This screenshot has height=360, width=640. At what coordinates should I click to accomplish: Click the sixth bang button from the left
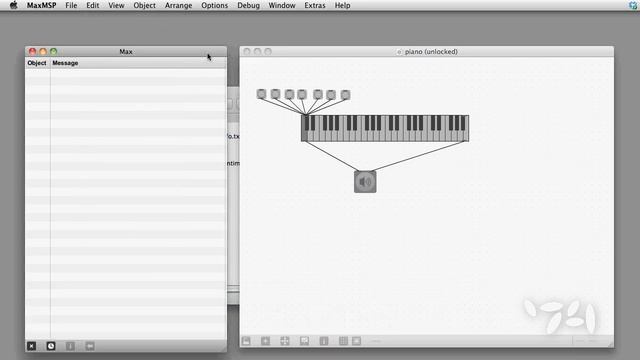tap(331, 95)
